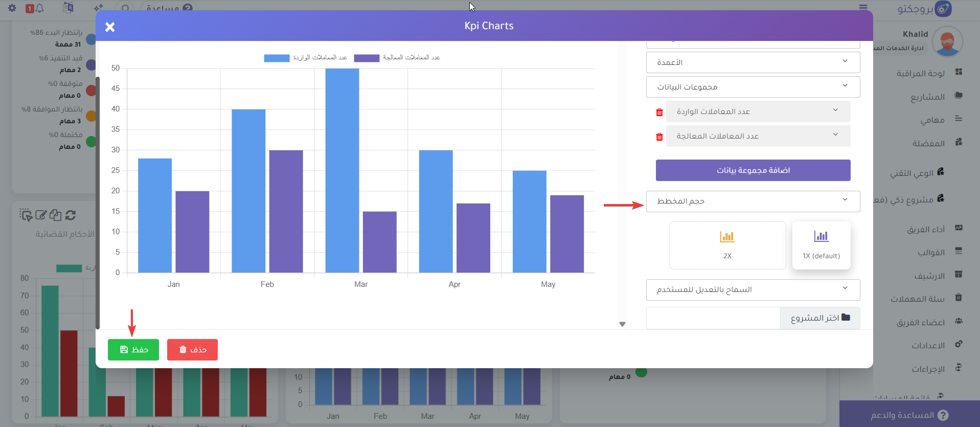Expand the الأعمدة chart type dropdown

[x=753, y=62]
